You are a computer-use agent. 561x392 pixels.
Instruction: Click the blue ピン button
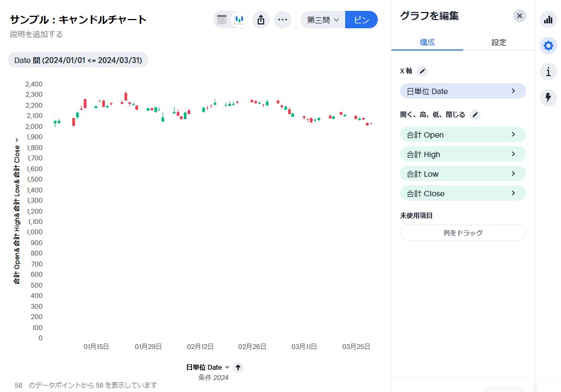361,20
